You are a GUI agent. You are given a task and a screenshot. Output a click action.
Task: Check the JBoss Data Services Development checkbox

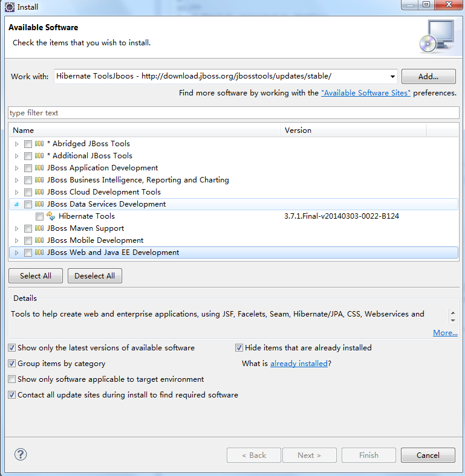pos(28,204)
